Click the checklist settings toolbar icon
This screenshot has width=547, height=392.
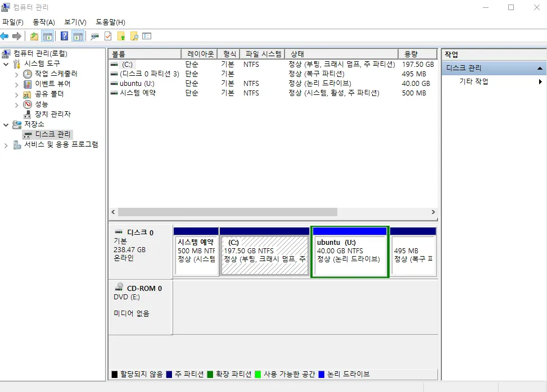click(x=147, y=37)
